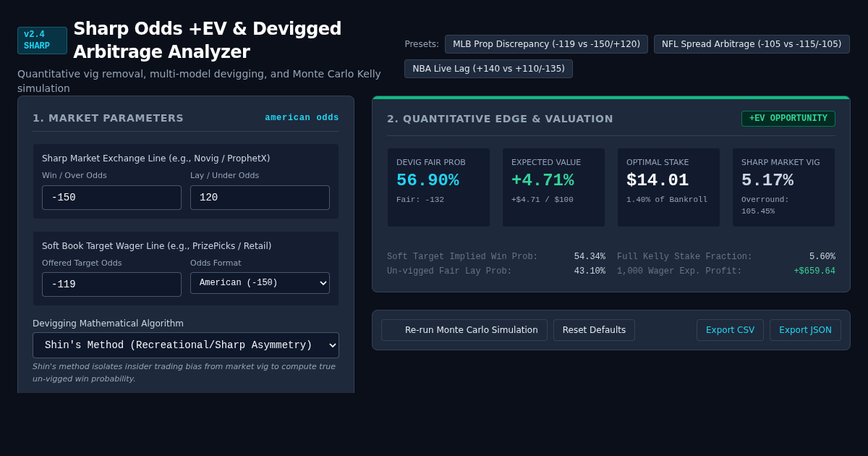Click the "Overround: 105.45%" text
The width and height of the screenshot is (868, 456).
pyautogui.click(x=765, y=206)
